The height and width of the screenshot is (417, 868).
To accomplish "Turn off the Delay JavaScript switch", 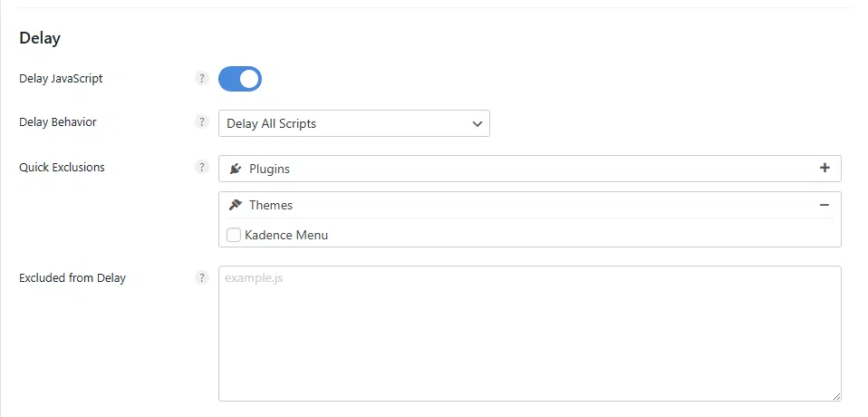I will 240,79.
